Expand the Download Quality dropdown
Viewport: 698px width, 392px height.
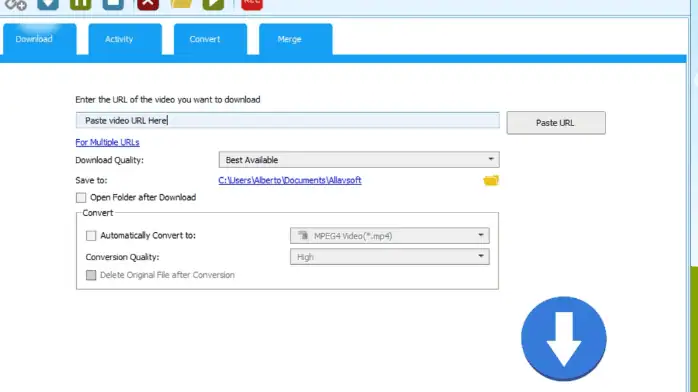(x=359, y=160)
